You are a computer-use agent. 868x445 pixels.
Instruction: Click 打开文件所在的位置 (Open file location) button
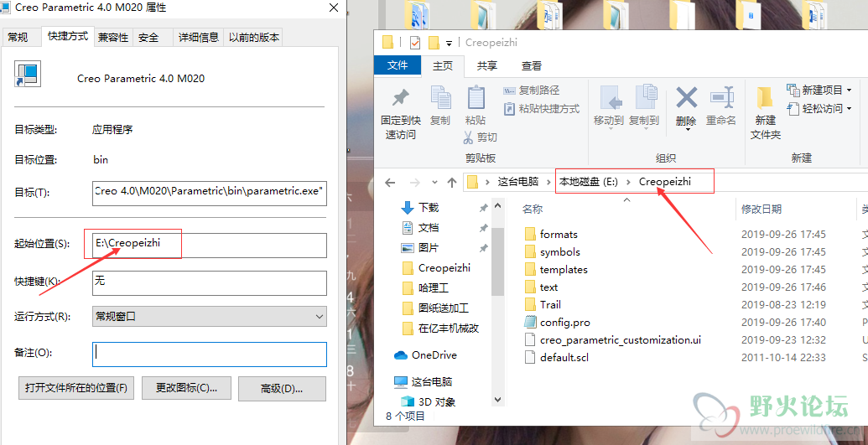click(x=75, y=388)
